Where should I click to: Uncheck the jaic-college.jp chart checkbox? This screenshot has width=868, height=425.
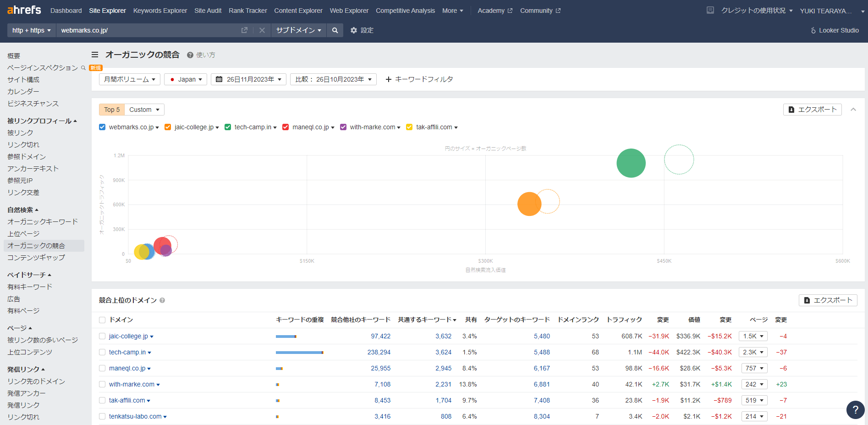tap(168, 127)
